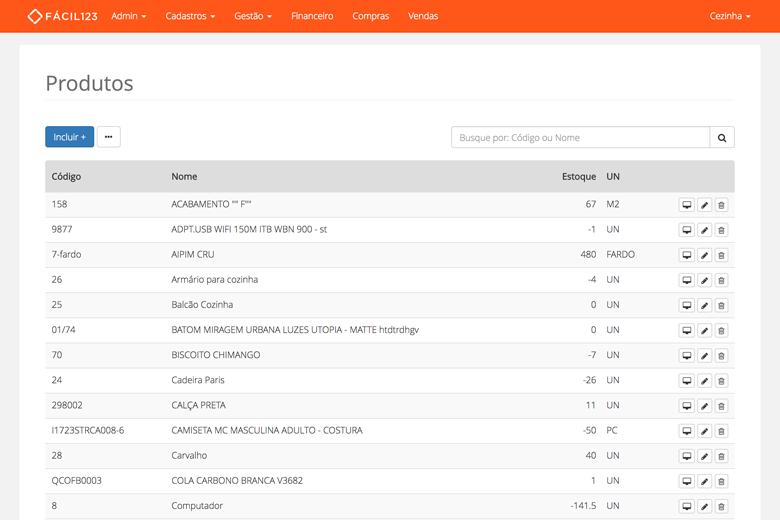Click the UN column header
Image resolution: width=780 pixels, height=520 pixels.
(x=613, y=176)
